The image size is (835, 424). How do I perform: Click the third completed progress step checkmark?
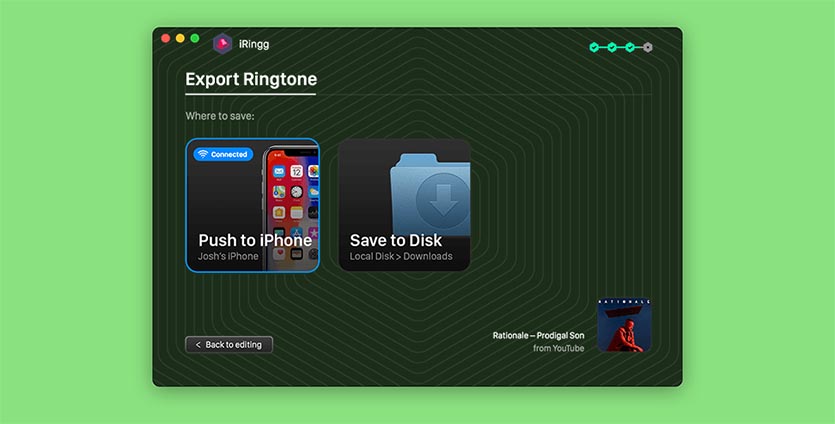click(630, 47)
